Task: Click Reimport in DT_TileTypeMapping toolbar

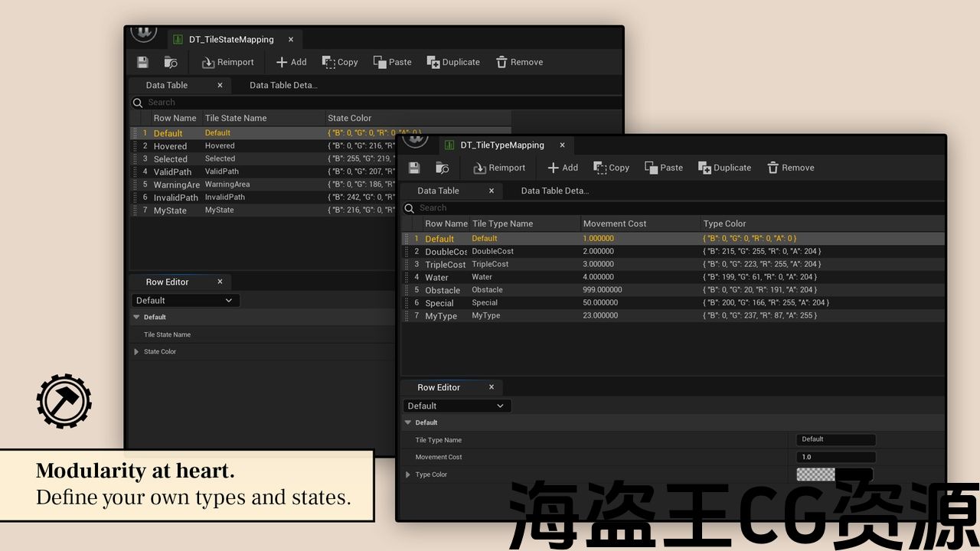Action: coord(499,168)
